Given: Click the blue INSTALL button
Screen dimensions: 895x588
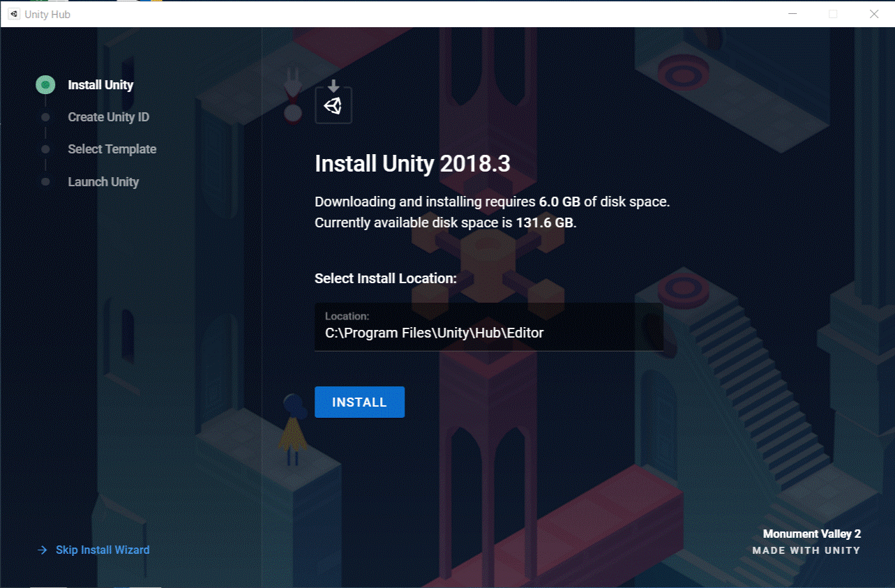Looking at the screenshot, I should point(359,402).
